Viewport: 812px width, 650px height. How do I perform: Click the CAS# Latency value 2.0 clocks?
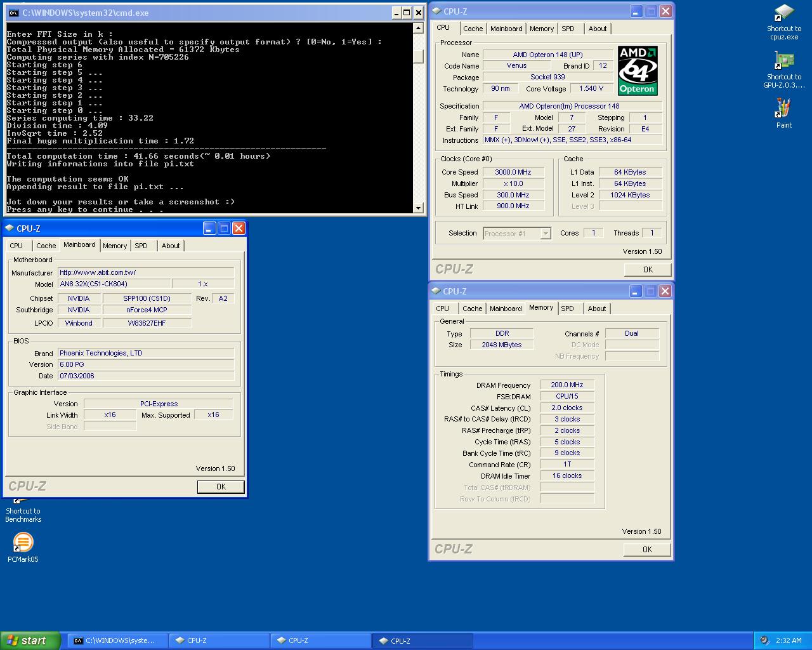pyautogui.click(x=567, y=408)
